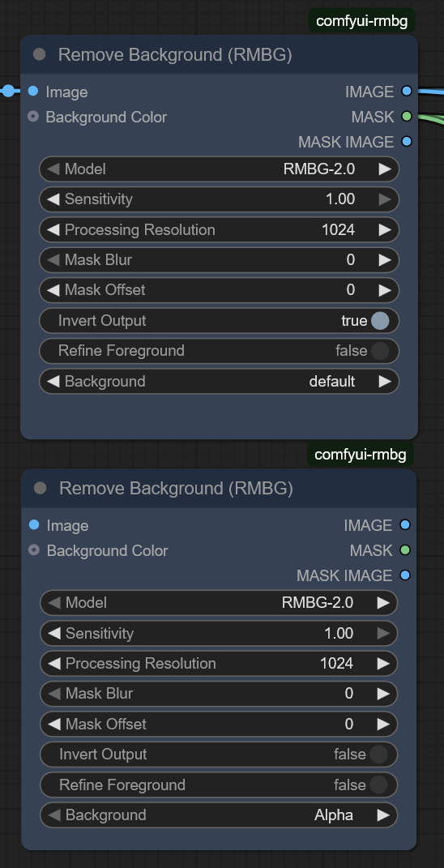Click the green MASK output socket of the bottom node
The image size is (444, 868).
coord(405,550)
